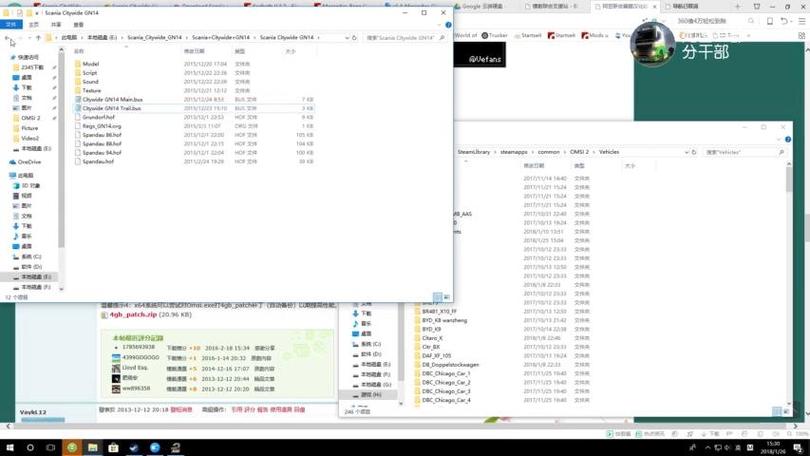Select Regs_GN14.org file
The height and width of the screenshot is (456, 810).
(x=101, y=126)
